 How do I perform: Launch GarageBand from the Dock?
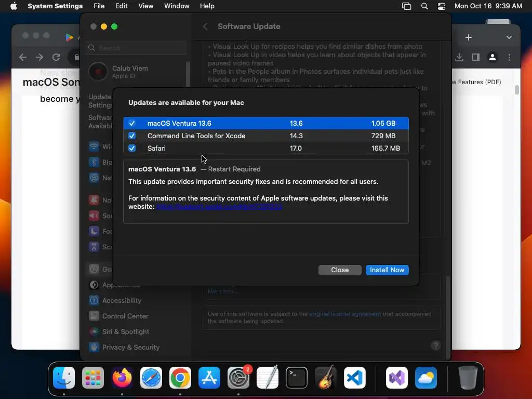point(326,378)
